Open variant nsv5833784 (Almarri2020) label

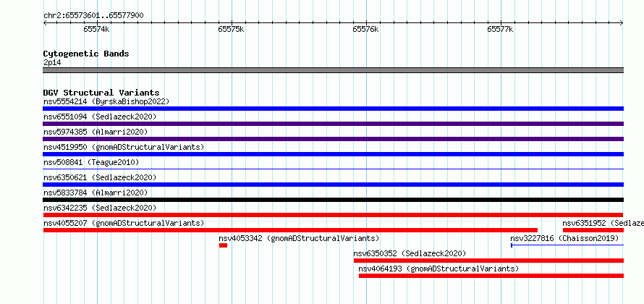96,193
